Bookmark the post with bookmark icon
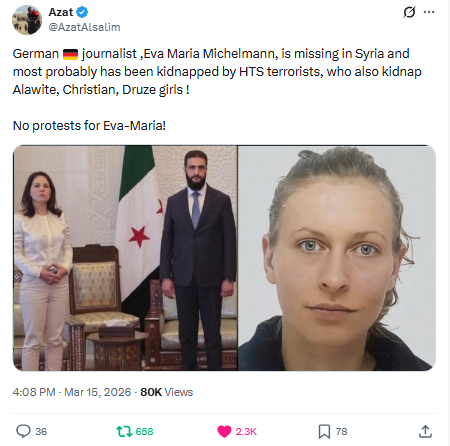This screenshot has height=446, width=450. [x=324, y=431]
